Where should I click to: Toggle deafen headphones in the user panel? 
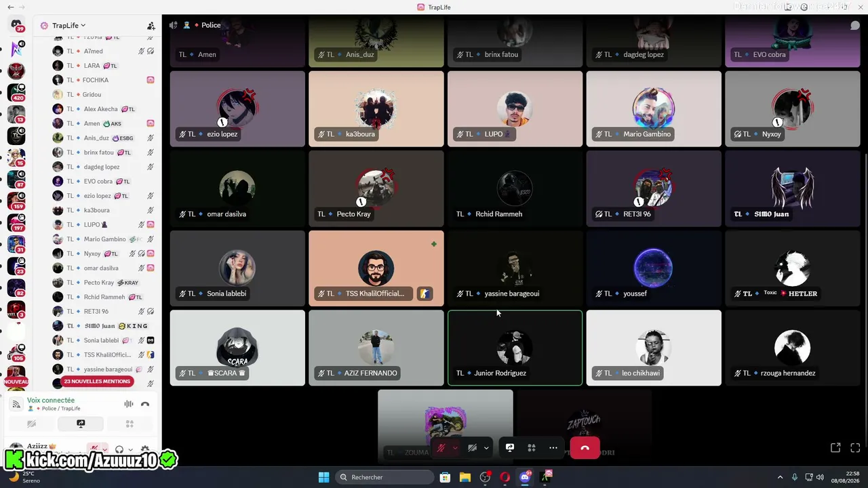click(x=119, y=449)
